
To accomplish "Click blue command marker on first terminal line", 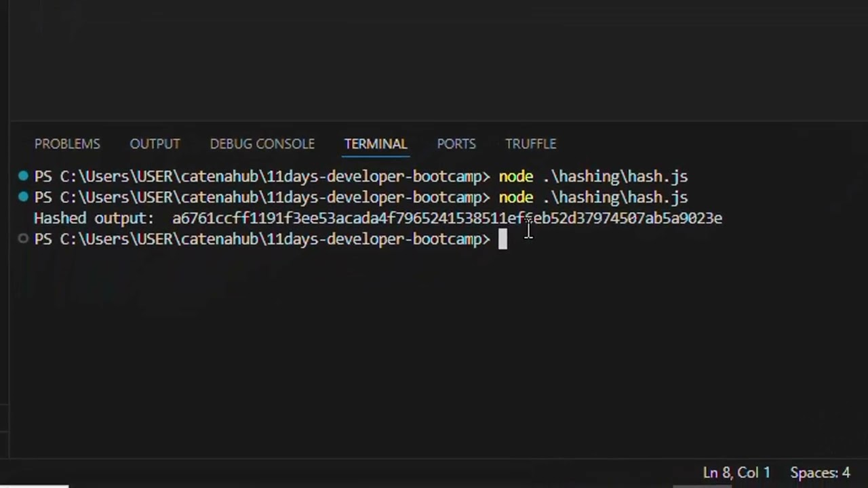I will (23, 176).
